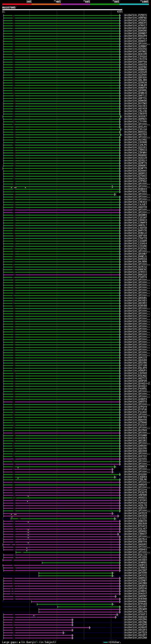Click label UniRef100_Q4T0Y2
Screen dimensions: 151x644
click(x=135, y=576)
